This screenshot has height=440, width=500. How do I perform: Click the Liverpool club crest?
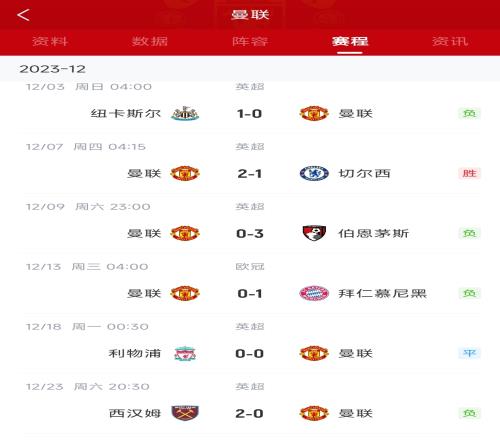(x=185, y=353)
